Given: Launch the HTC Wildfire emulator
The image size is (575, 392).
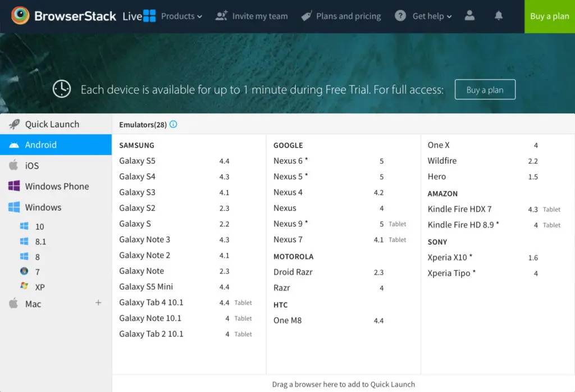Looking at the screenshot, I should click(x=482, y=161).
